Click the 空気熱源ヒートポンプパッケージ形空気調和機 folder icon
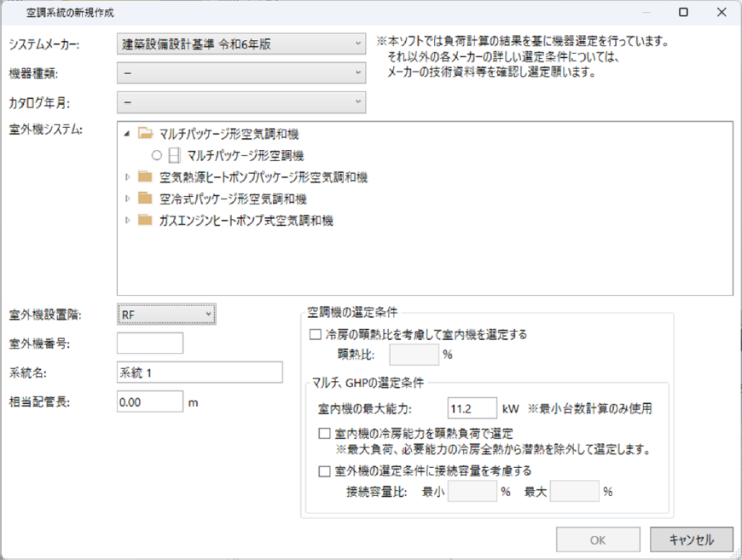 145,177
